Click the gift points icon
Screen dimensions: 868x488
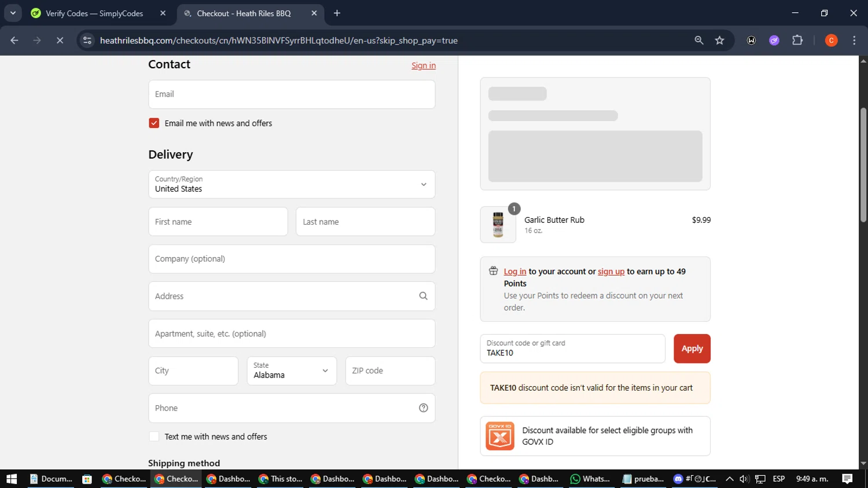point(493,271)
